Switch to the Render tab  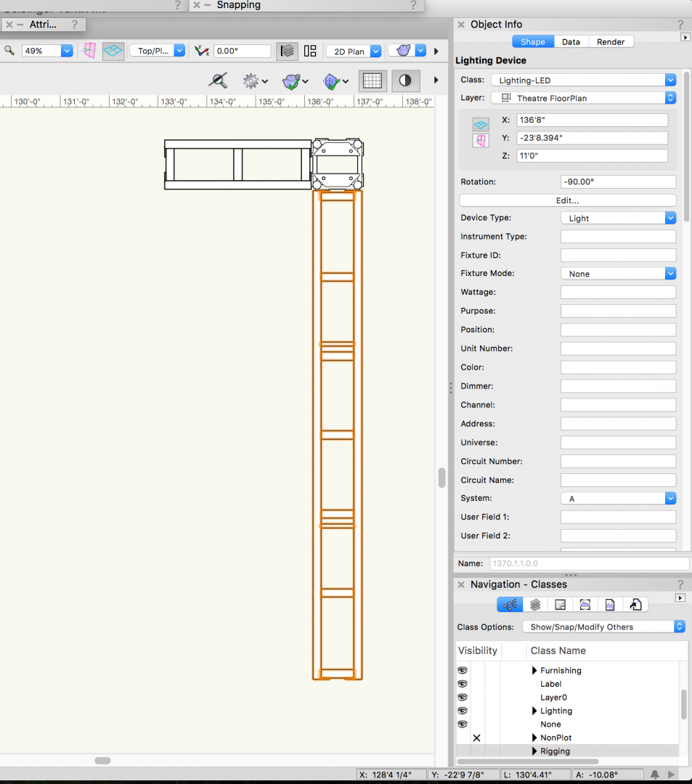611,42
